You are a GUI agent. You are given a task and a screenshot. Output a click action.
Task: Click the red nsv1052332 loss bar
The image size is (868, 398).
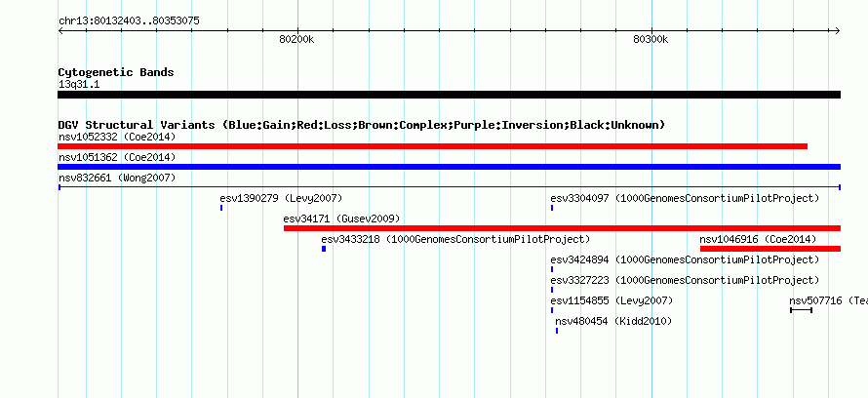click(x=432, y=146)
